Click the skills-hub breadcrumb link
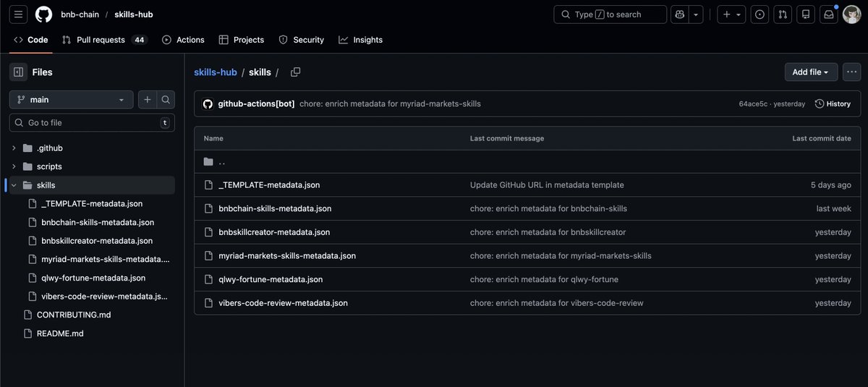The width and height of the screenshot is (868, 387). [216, 72]
